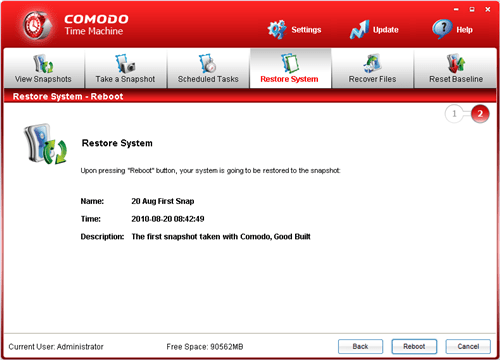Switch to the View Snapshots tab label

click(x=43, y=79)
